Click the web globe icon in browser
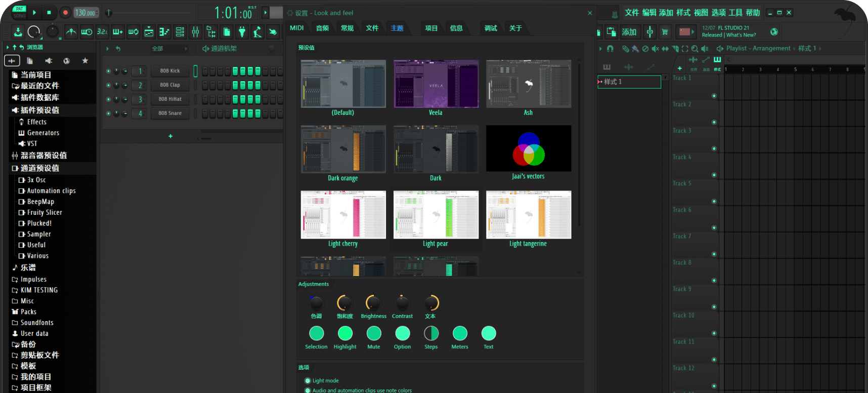Image resolution: width=868 pixels, height=393 pixels. 66,61
